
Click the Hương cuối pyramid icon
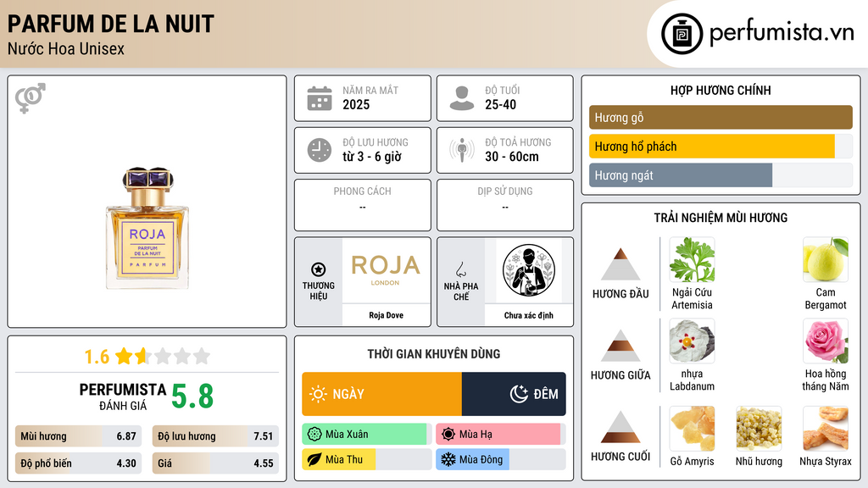point(620,427)
